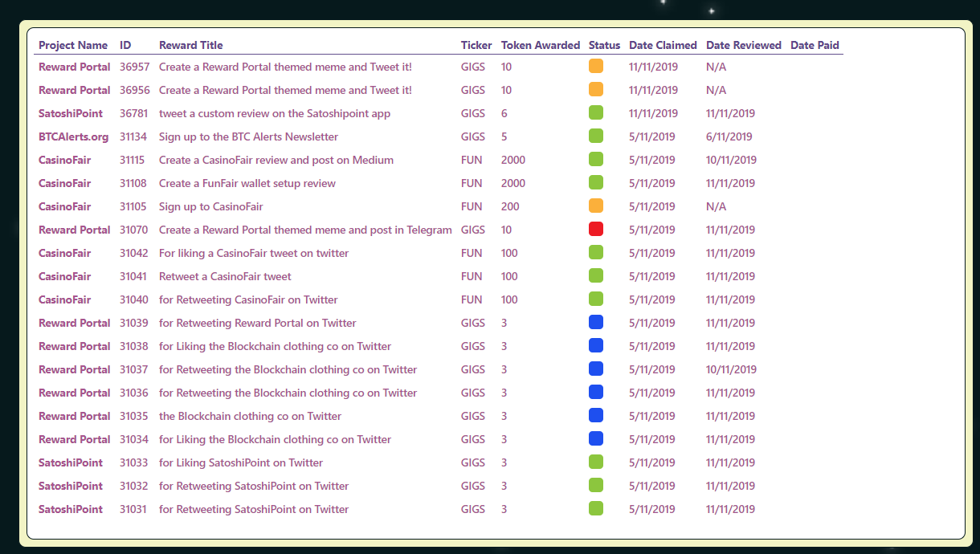Select the blue status indicator for ID 31037

596,369
